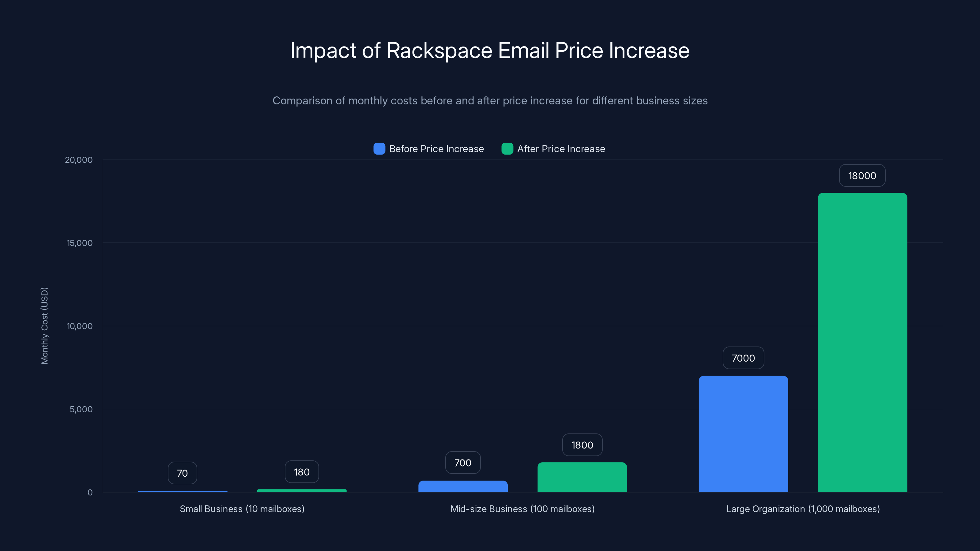Toggle visibility of the 18000 data label
The width and height of the screenshot is (980, 551).
[862, 175]
